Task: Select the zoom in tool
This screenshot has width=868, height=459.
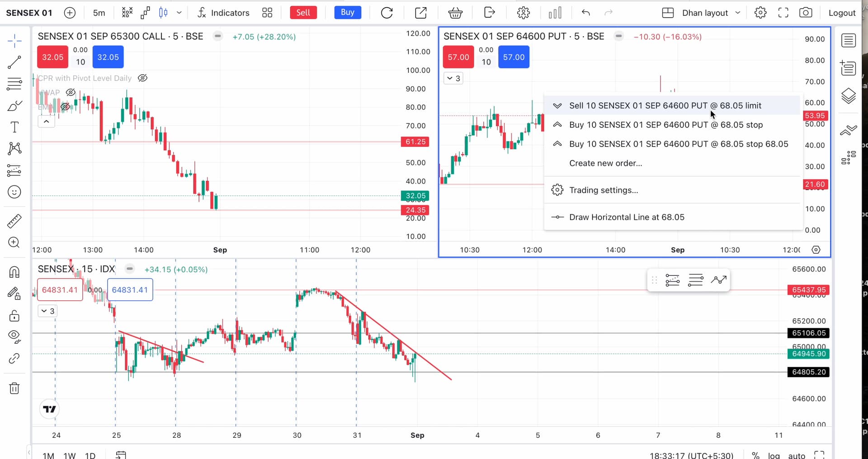Action: 14,242
